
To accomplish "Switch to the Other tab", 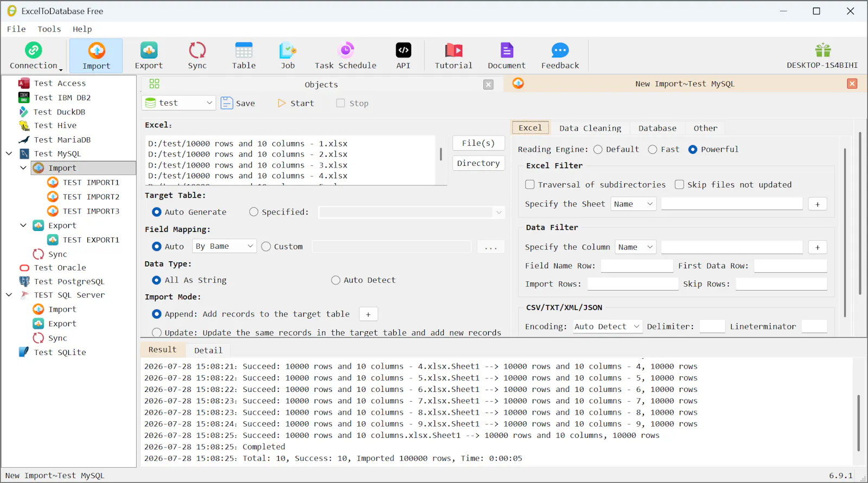I will 705,128.
